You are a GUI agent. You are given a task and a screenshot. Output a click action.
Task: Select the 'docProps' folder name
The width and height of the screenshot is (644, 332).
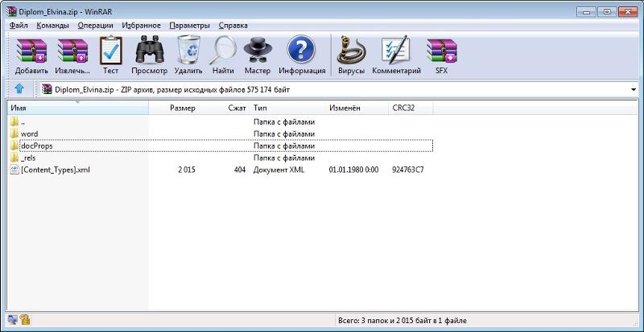(36, 146)
